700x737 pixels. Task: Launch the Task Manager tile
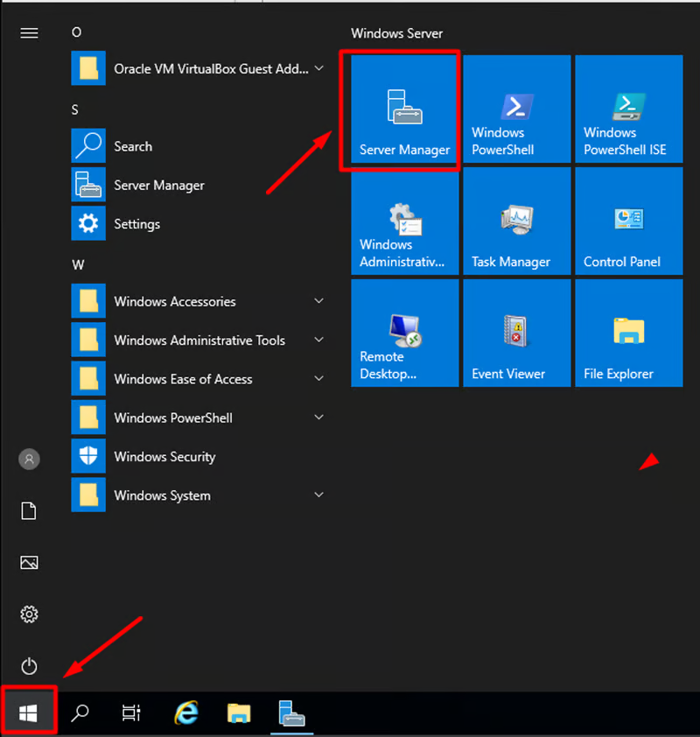coord(516,222)
